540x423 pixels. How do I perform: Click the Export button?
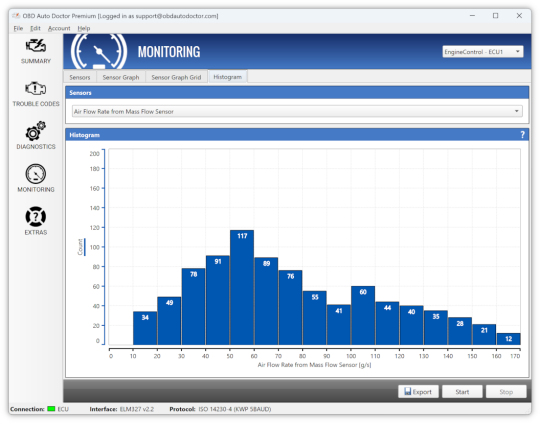tap(418, 392)
